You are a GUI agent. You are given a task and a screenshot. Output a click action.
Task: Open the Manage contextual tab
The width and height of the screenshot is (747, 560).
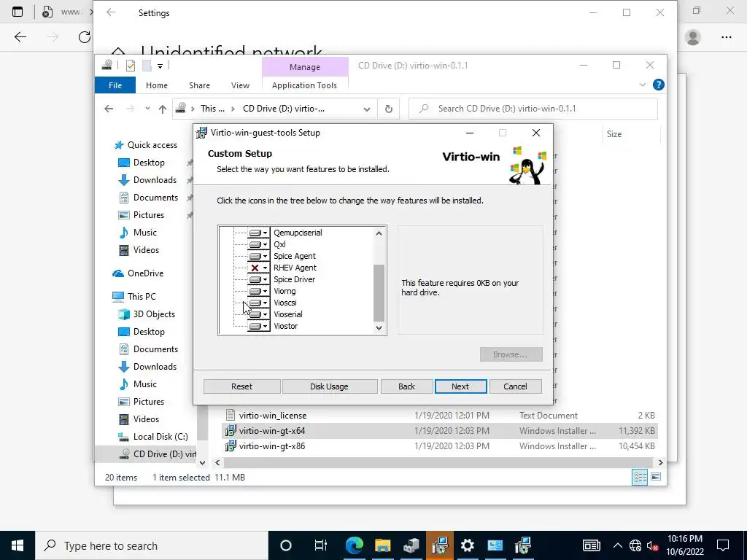[305, 67]
